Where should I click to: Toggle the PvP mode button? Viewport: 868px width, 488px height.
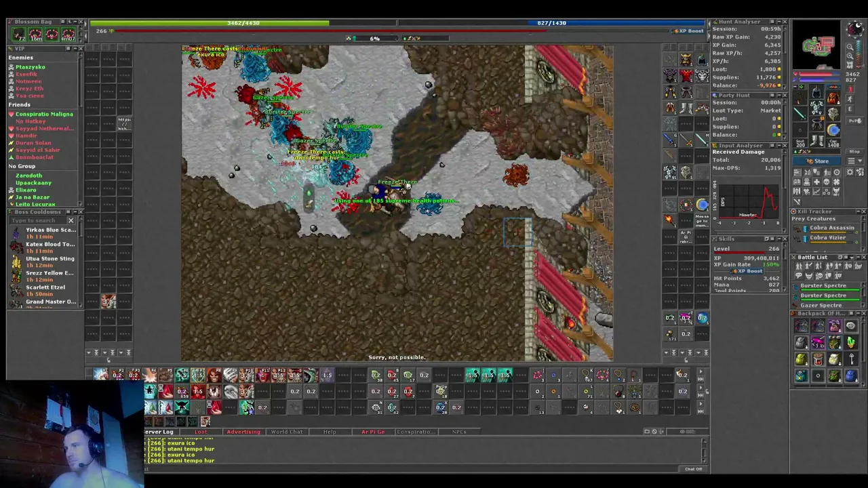(x=855, y=121)
